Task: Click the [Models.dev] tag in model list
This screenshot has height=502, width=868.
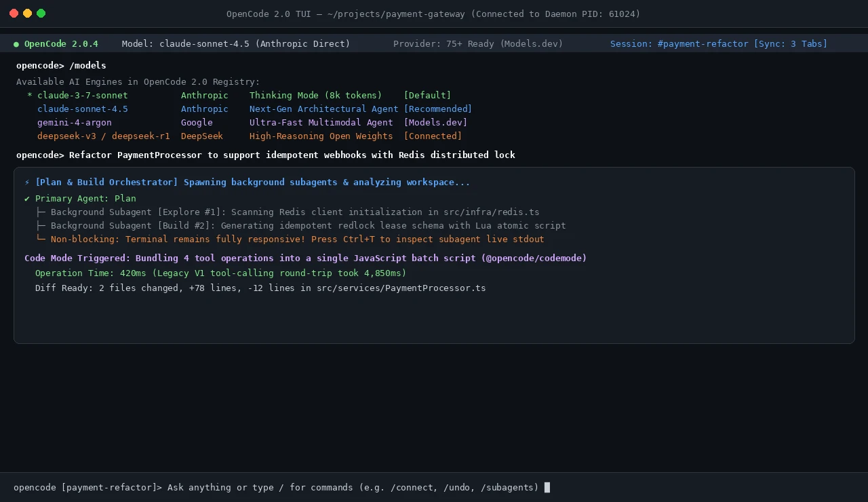Action: pyautogui.click(x=435, y=123)
